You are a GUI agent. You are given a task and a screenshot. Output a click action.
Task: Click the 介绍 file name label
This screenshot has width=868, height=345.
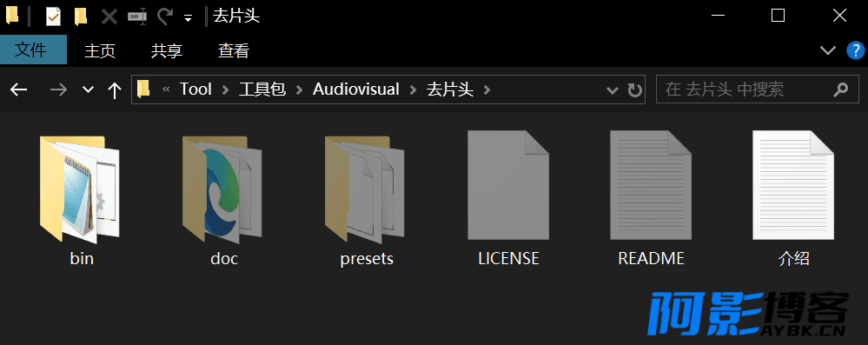(x=793, y=259)
